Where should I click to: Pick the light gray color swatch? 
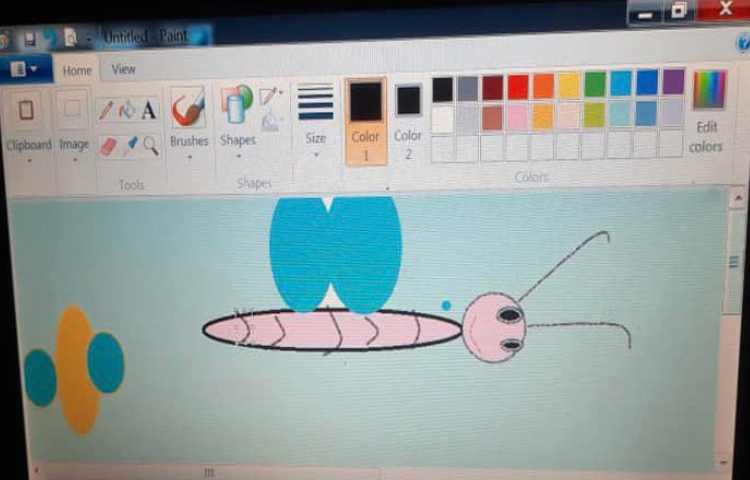[x=467, y=119]
